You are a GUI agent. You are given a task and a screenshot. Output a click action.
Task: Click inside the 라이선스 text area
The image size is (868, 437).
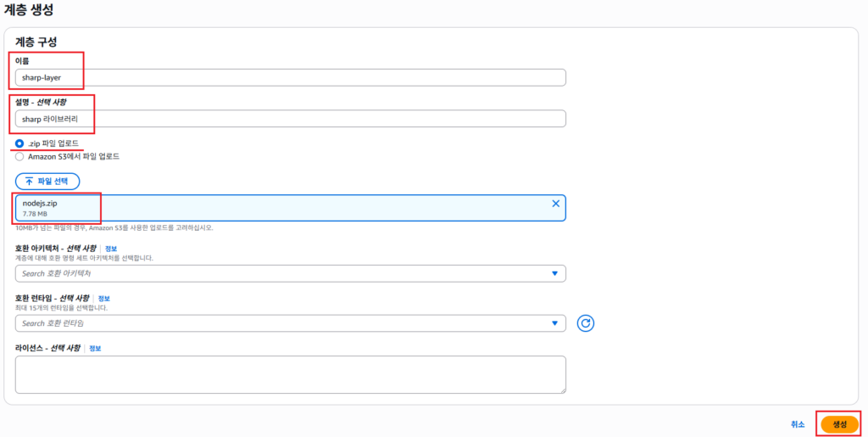coord(290,374)
